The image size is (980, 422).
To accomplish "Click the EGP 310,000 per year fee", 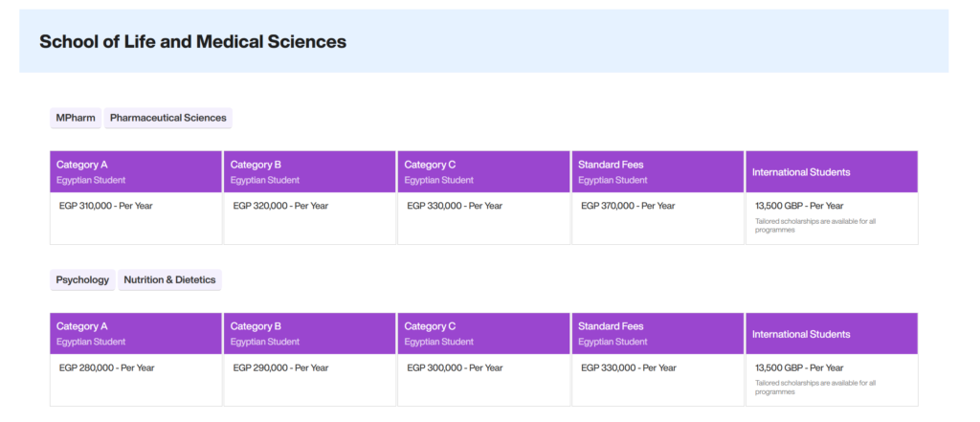I will pos(106,206).
